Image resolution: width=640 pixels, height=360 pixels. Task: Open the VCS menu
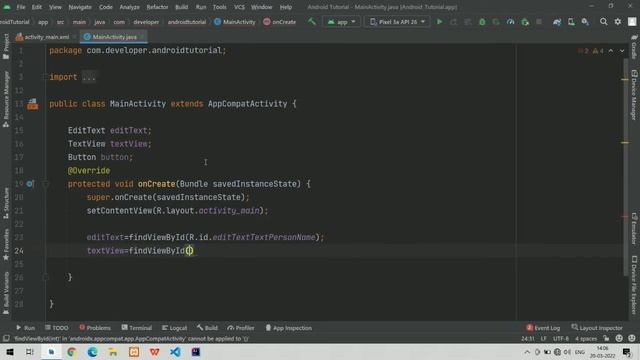click(x=239, y=7)
